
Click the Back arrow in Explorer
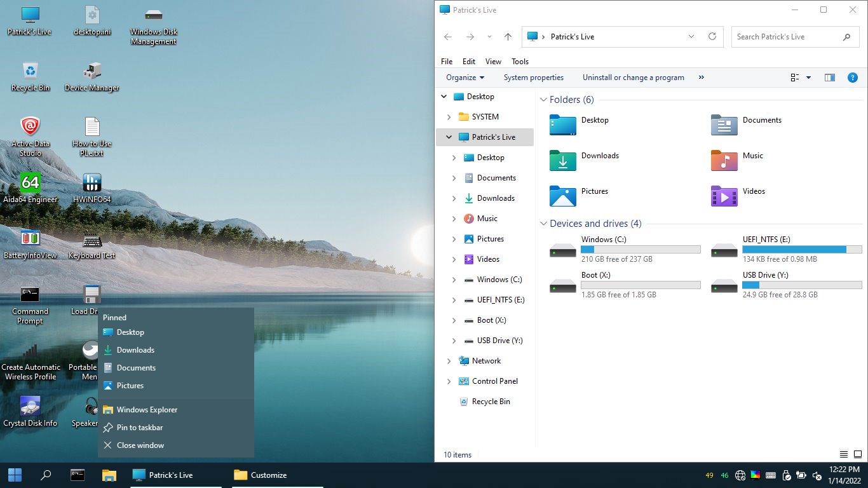pyautogui.click(x=448, y=37)
